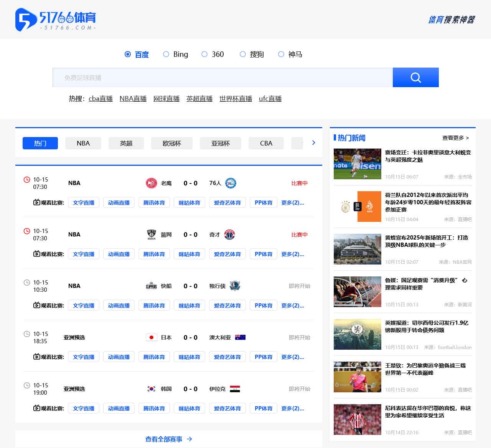The image size is (491, 448).
Task: Click the 观看比赛 TV icon in 日本 row
Action: point(37,357)
